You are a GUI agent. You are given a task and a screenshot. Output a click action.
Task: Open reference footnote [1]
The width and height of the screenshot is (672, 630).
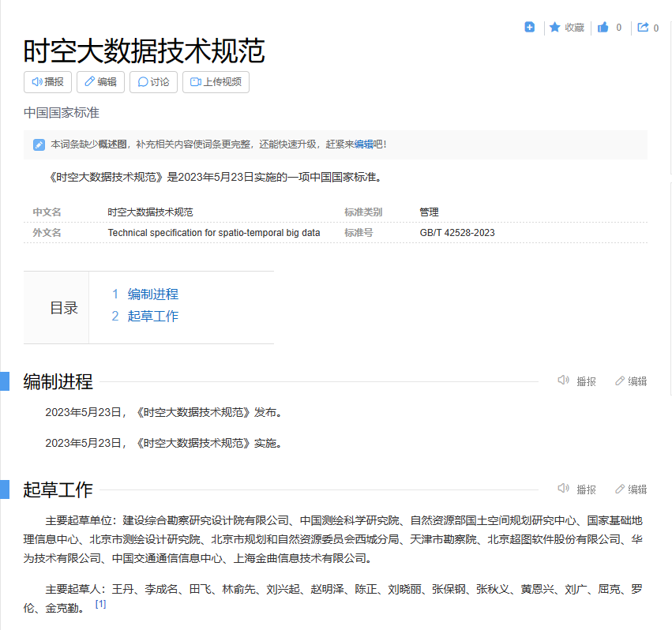[x=100, y=604]
